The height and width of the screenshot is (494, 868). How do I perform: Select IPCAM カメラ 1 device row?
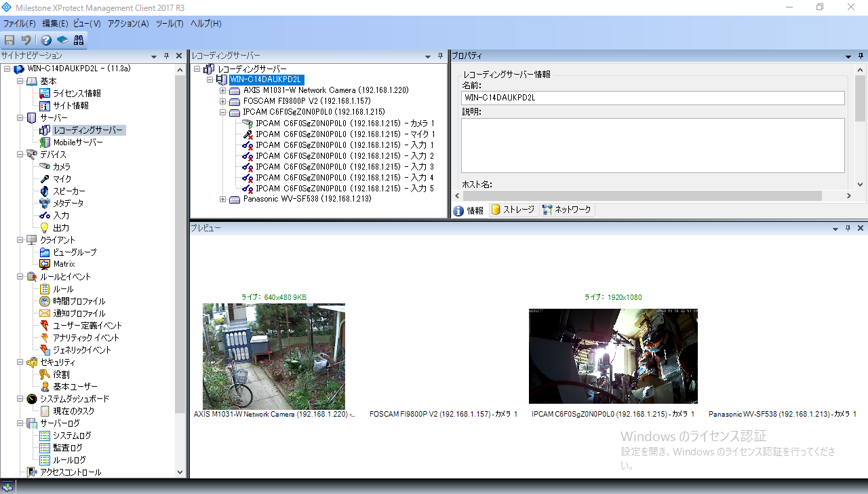[344, 123]
